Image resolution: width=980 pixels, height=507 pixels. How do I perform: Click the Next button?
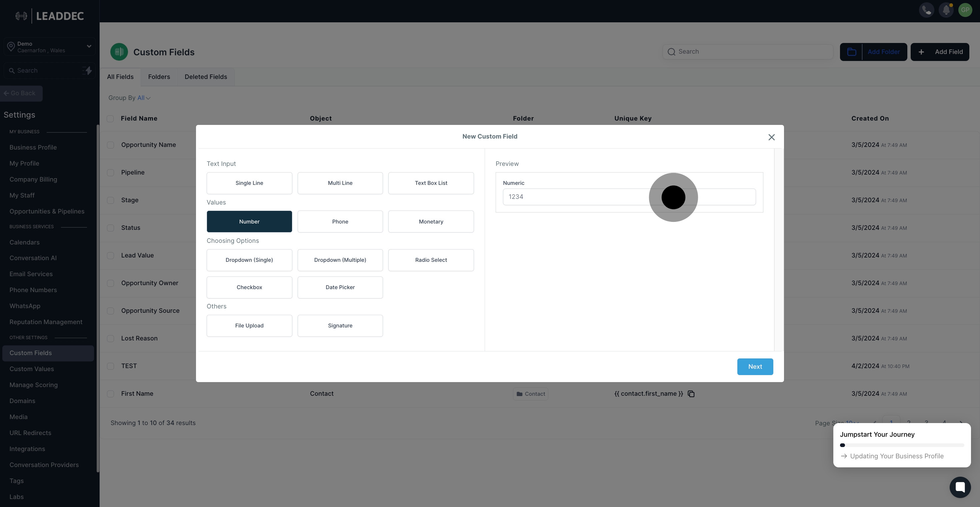[755, 367]
